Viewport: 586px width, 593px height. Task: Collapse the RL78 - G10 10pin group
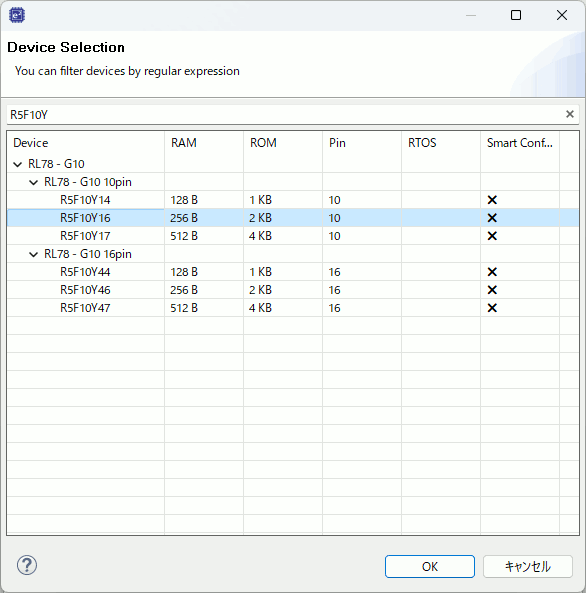pyautogui.click(x=33, y=182)
